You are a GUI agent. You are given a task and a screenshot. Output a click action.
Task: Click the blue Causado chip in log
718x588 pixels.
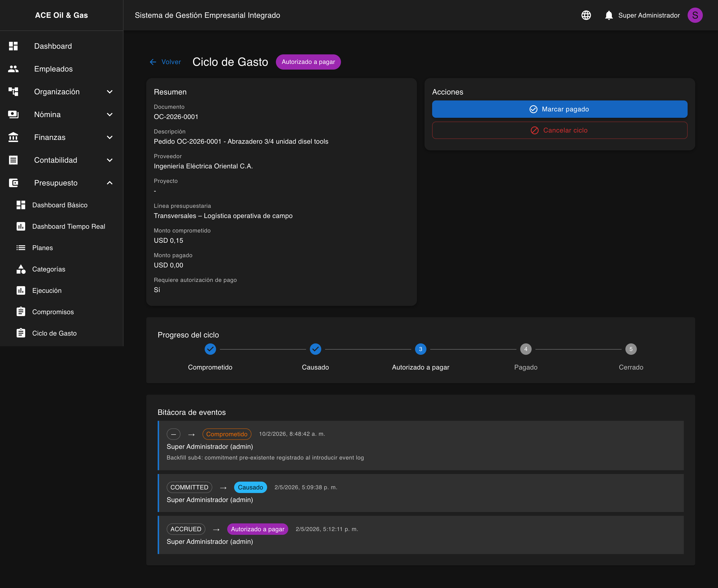coord(250,487)
